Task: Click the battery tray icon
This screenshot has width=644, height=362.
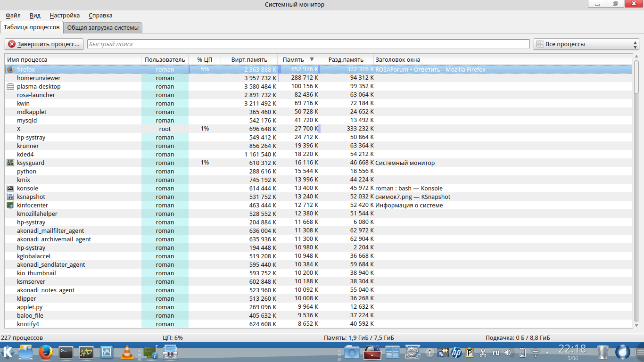Action: pos(522,353)
